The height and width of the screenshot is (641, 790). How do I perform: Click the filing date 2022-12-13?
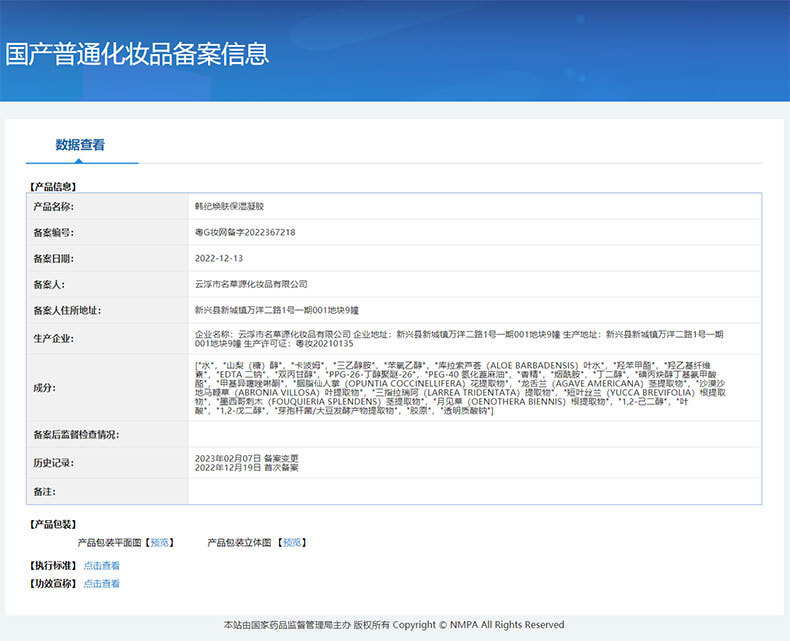click(x=219, y=259)
